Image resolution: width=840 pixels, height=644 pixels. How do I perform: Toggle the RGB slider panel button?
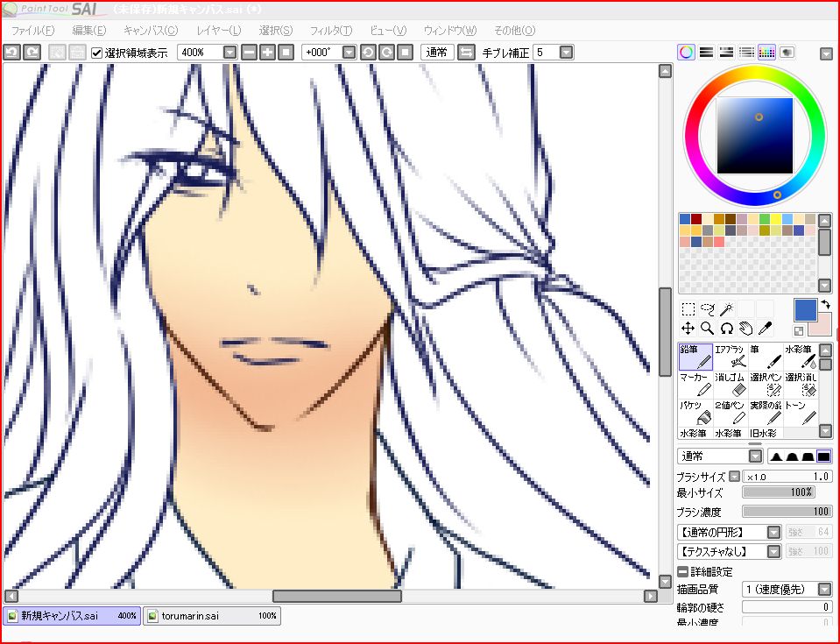point(707,52)
